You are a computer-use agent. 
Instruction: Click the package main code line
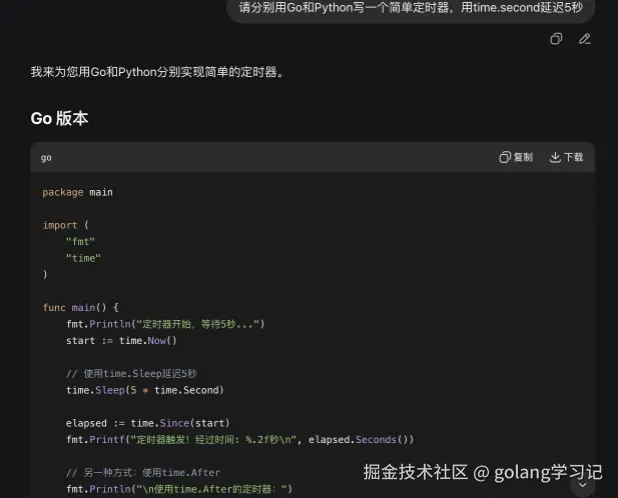pyautogui.click(x=78, y=192)
